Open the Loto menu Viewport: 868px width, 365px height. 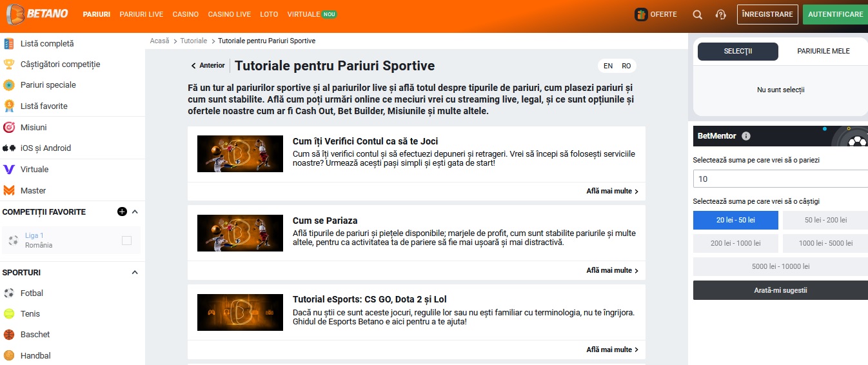269,14
